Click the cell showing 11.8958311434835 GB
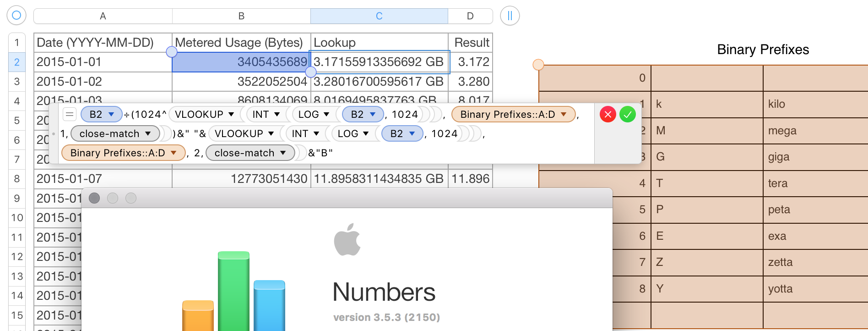The width and height of the screenshot is (868, 331). (x=379, y=179)
